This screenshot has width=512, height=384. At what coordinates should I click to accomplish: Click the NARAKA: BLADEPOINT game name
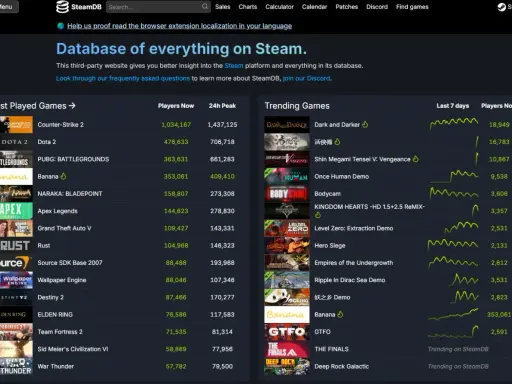tap(70, 194)
